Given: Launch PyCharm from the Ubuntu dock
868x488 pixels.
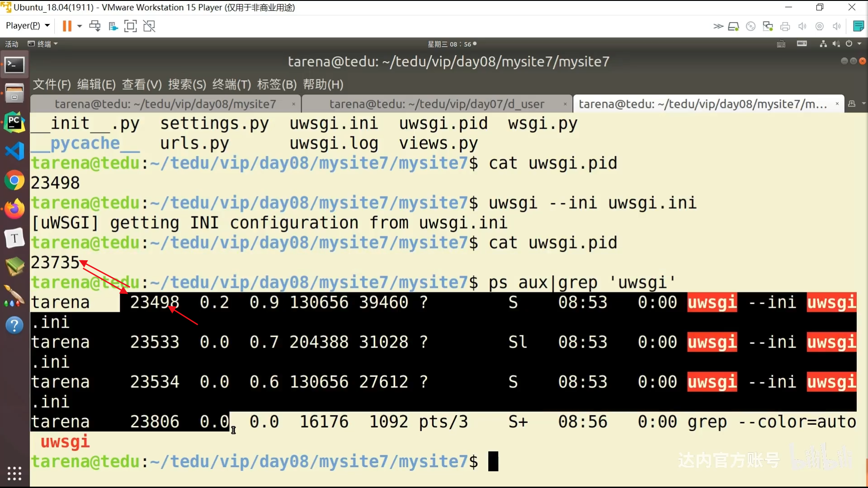Looking at the screenshot, I should click(x=14, y=122).
